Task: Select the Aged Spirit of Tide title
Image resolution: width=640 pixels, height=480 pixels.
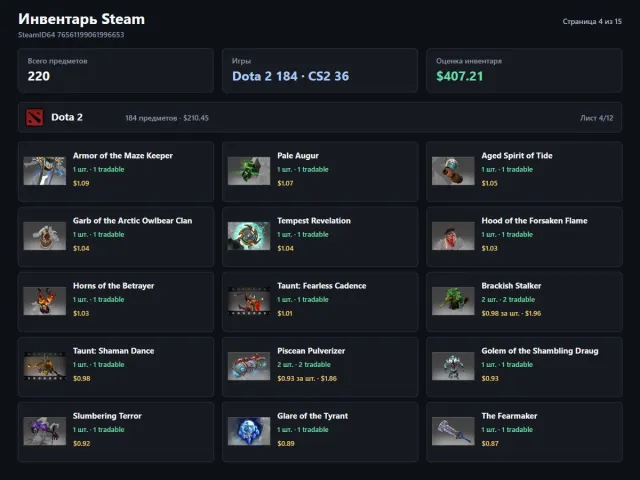Action: [517, 156]
